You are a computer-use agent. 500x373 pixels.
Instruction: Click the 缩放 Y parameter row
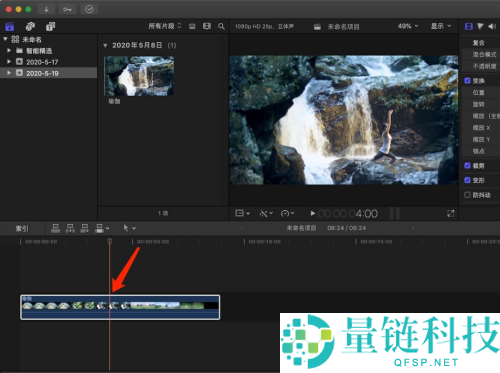(x=481, y=139)
